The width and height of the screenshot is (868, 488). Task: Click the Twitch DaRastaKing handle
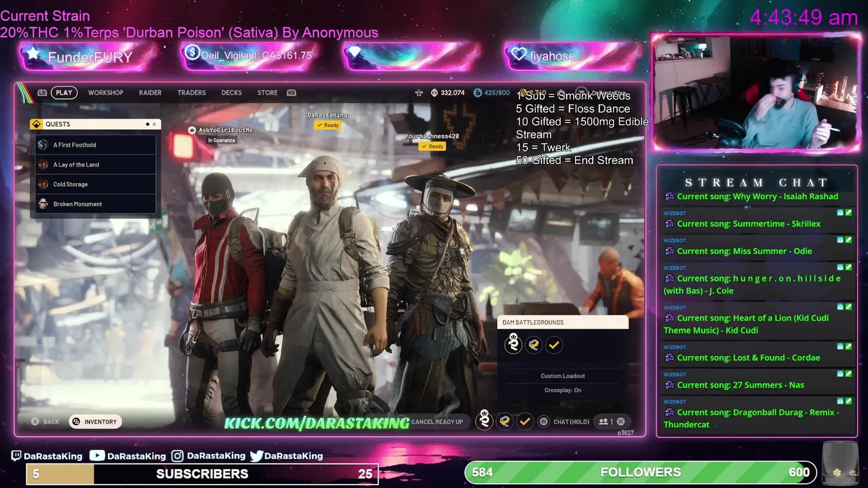tap(47, 456)
